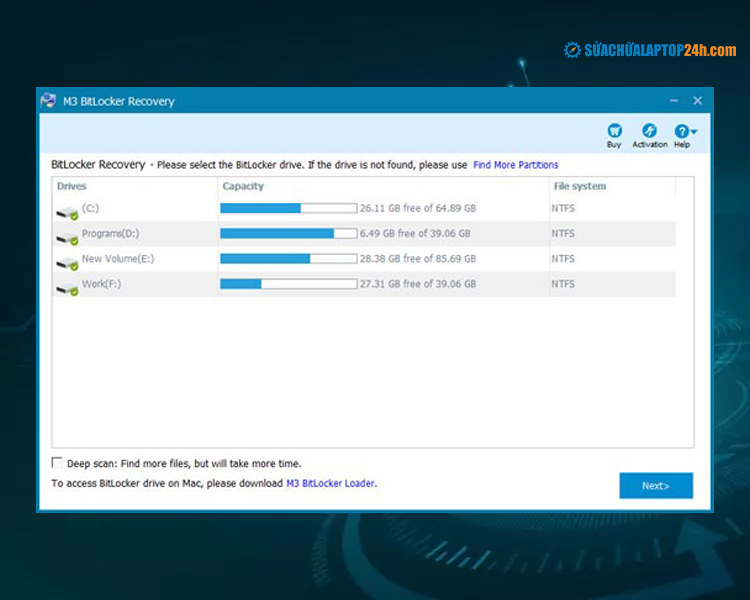The height and width of the screenshot is (600, 750).
Task: Click the New Volume(E:) capacity usage bar
Action: (x=288, y=259)
